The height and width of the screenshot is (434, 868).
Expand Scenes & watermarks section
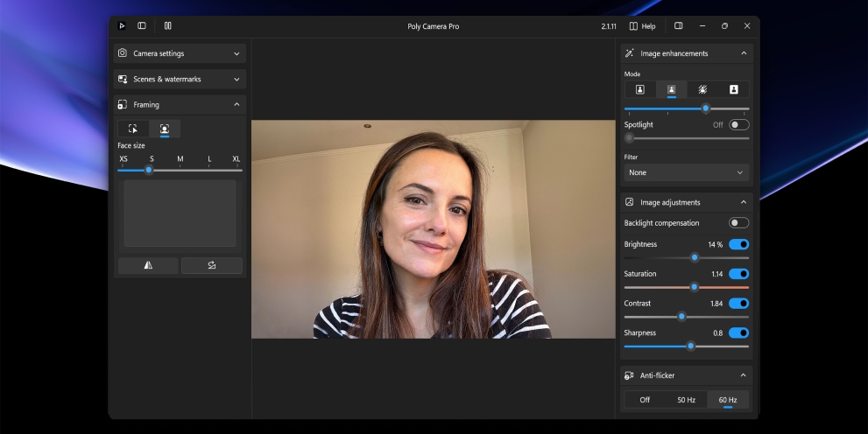point(180,79)
